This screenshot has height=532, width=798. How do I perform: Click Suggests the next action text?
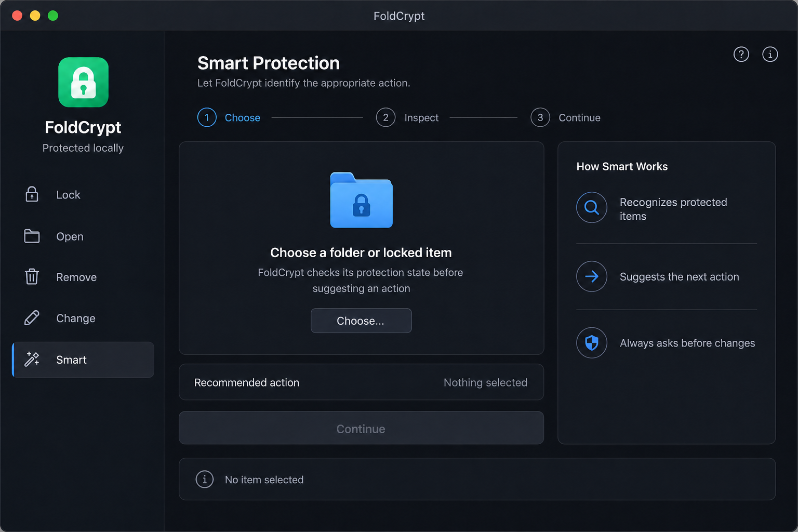(x=679, y=277)
